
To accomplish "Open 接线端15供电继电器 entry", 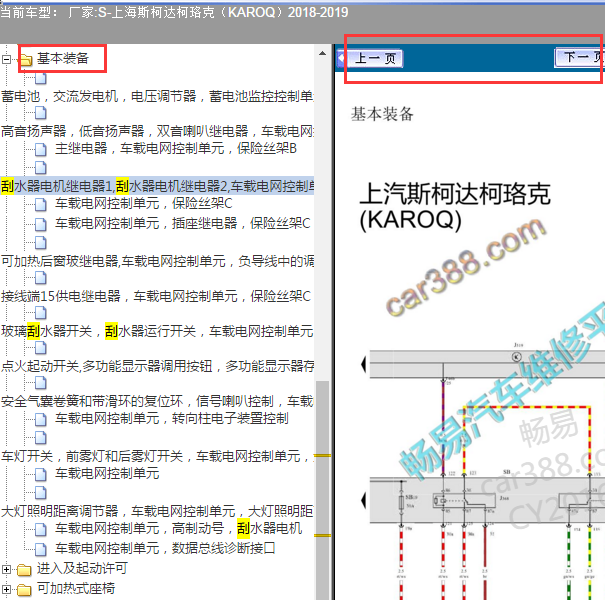I will 156,296.
